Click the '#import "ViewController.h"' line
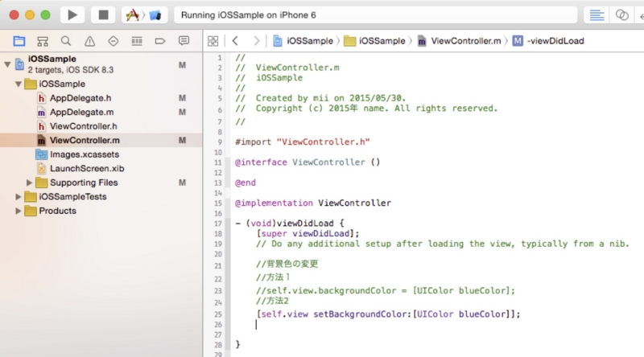The image size is (644, 357). 303,142
